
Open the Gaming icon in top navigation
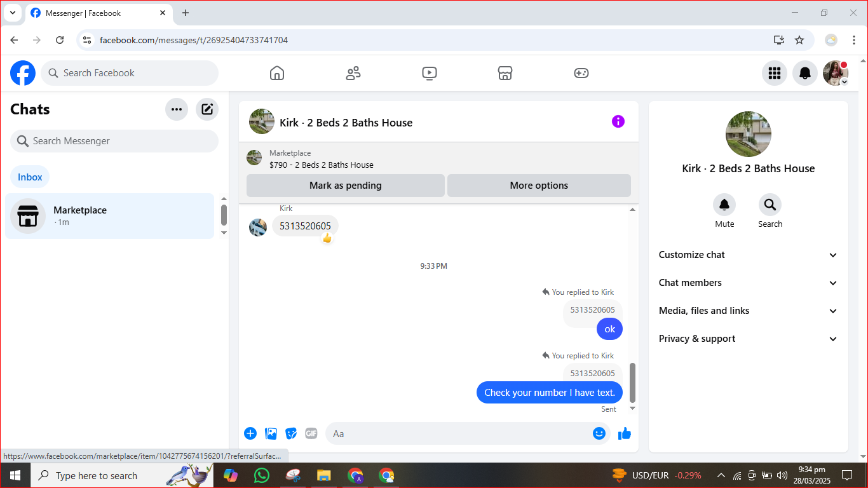coord(581,73)
